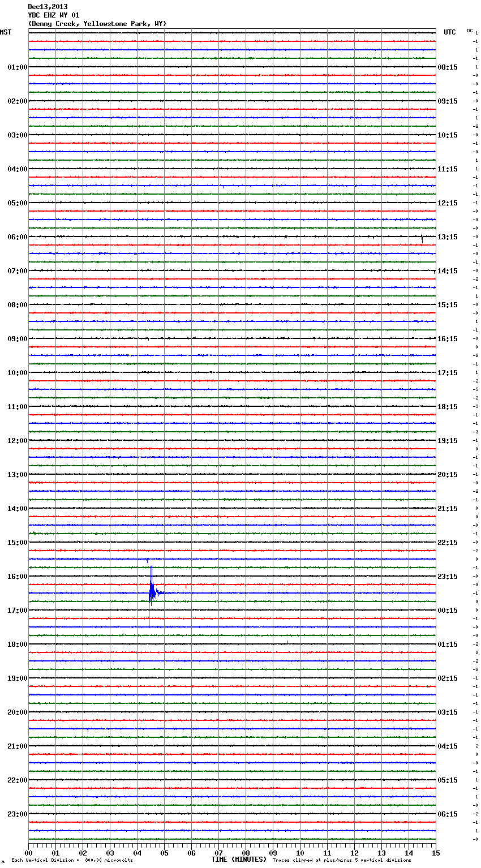
Task: Click the TIME (MINUTES) axis title
Action: tap(238, 860)
